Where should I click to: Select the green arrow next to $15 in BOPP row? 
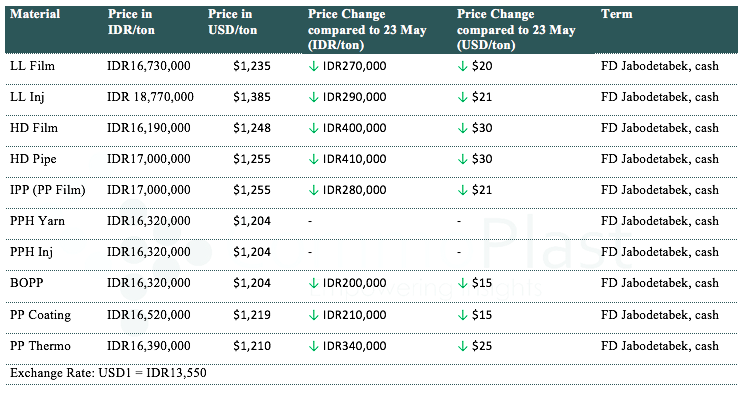click(462, 283)
